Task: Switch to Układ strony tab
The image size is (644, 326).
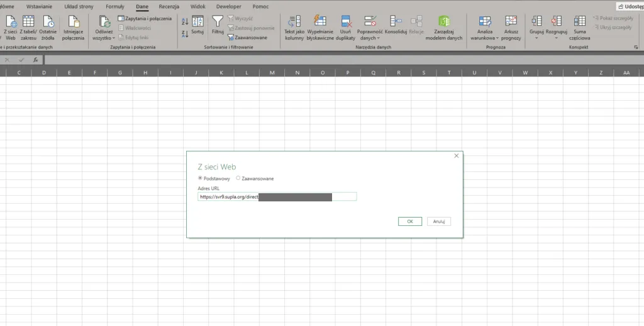Action: pos(79,6)
